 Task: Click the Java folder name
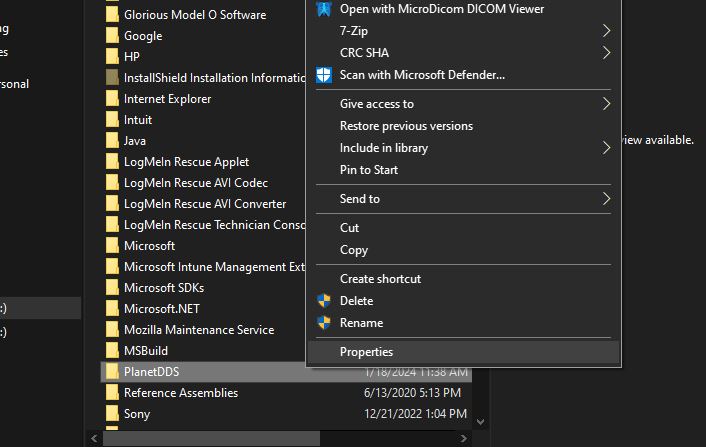[x=135, y=141]
